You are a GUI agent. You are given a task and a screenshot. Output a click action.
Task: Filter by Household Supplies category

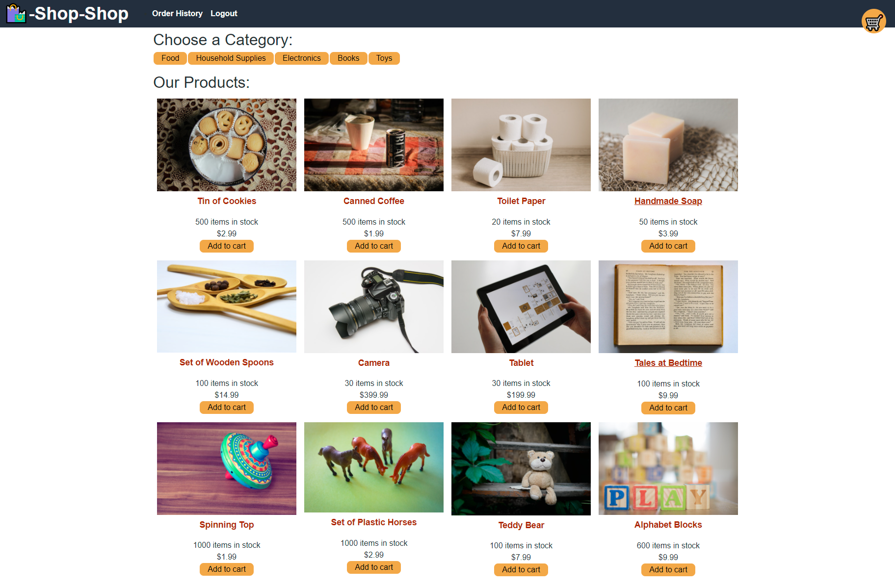tap(231, 58)
